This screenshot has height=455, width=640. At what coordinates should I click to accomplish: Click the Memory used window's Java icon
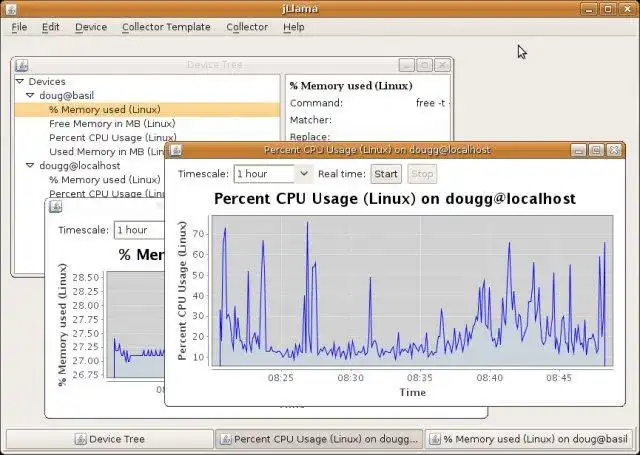(56, 206)
